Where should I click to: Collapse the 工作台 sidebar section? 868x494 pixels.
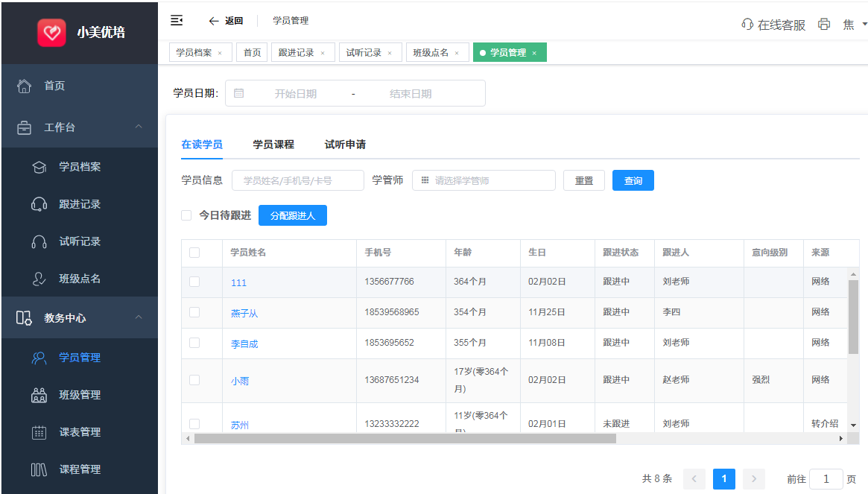pos(139,127)
